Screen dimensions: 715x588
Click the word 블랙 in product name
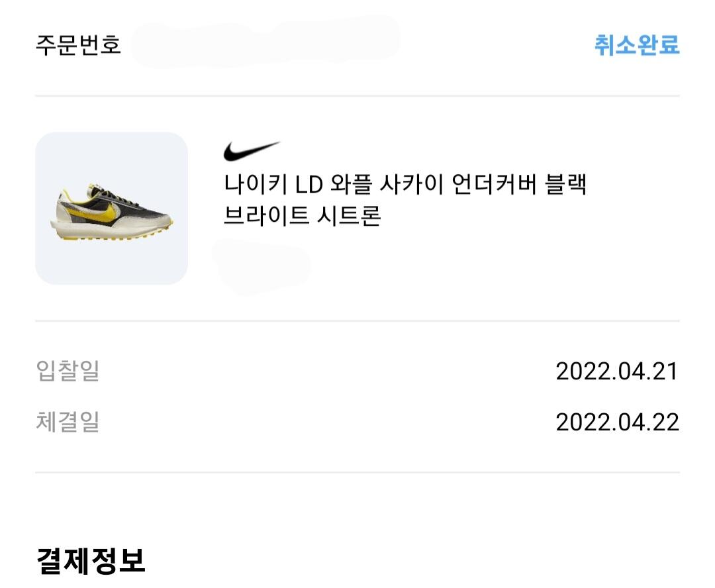pyautogui.click(x=565, y=185)
